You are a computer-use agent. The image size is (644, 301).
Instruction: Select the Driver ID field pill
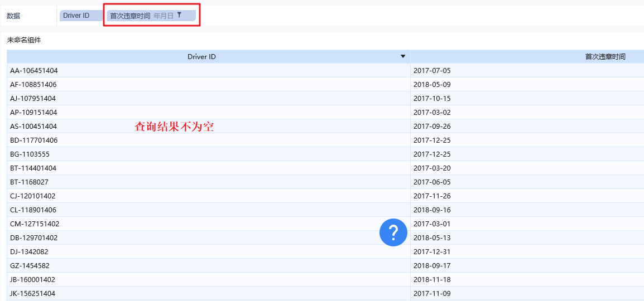[x=81, y=16]
